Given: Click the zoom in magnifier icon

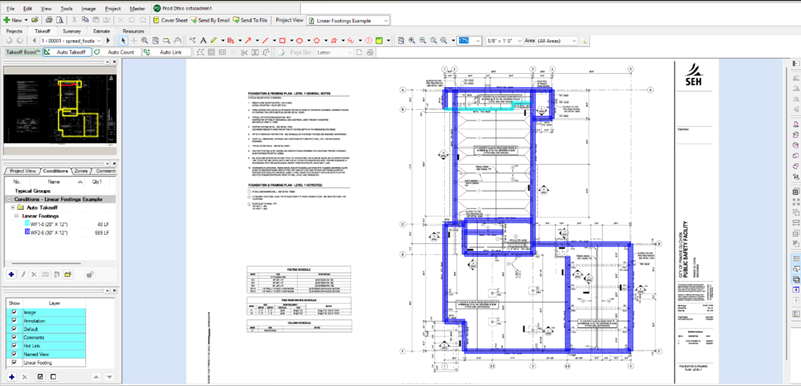Looking at the screenshot, I should [x=412, y=40].
